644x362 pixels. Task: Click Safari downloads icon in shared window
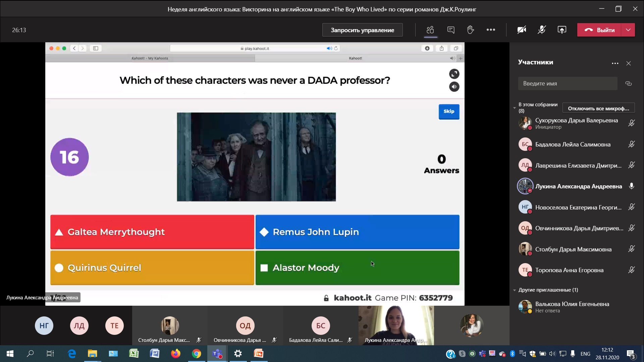(427, 48)
